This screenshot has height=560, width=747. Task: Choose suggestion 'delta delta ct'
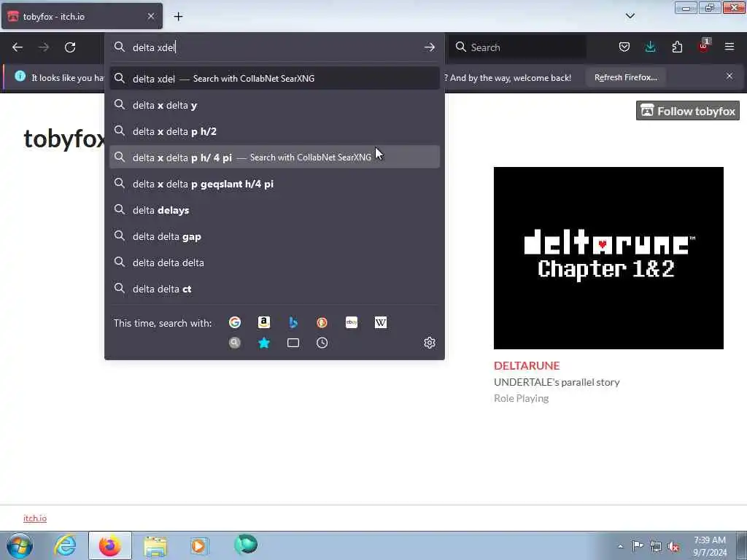pos(274,289)
